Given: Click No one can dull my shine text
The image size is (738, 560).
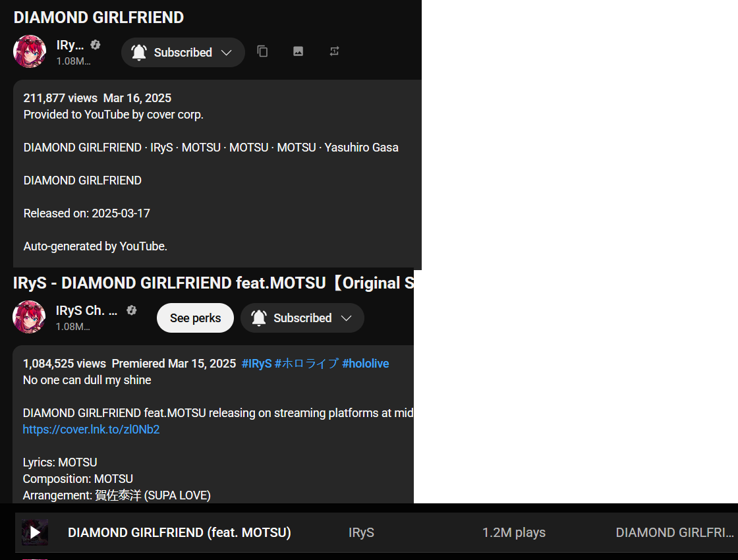Looking at the screenshot, I should pyautogui.click(x=87, y=379).
